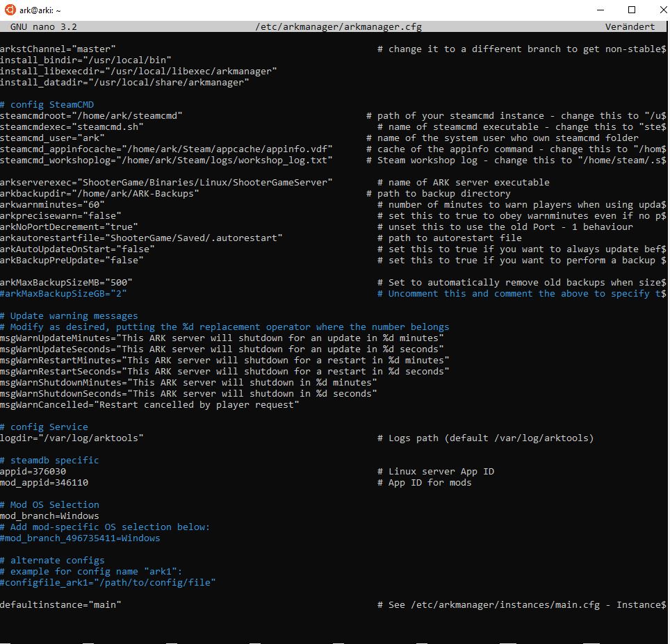Click the '# alternate configs' comment
Image resolution: width=670 pixels, height=644 pixels.
(52, 560)
